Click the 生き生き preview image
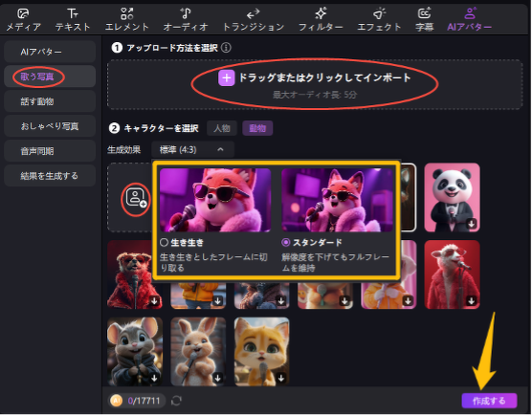The image size is (532, 415). pyautogui.click(x=215, y=200)
